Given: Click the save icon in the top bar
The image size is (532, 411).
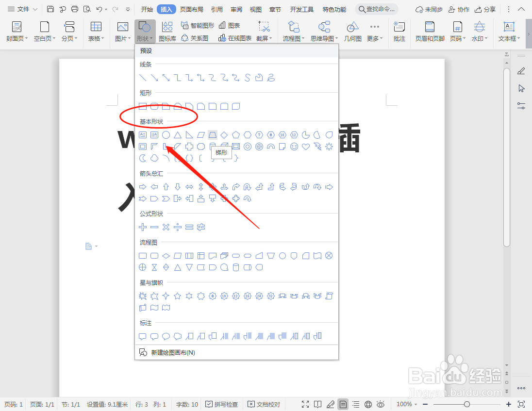Looking at the screenshot, I should [x=50, y=9].
